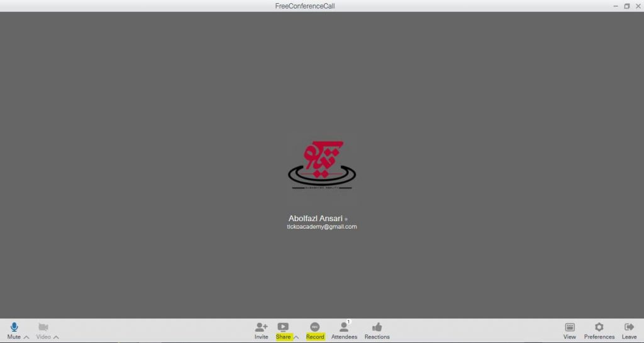
Task: Change layout with the View icon
Action: pos(570,327)
